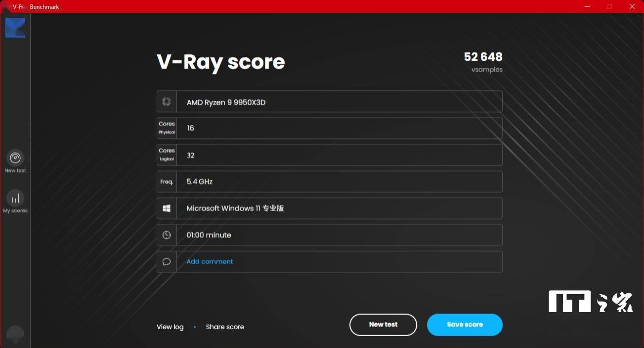Click the CPU chip icon beside AMD Ryzen
Viewport: 644px width, 348px height.
click(167, 102)
